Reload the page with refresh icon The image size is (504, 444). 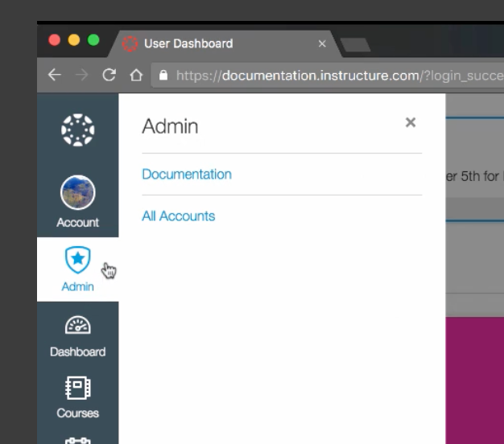pyautogui.click(x=109, y=76)
